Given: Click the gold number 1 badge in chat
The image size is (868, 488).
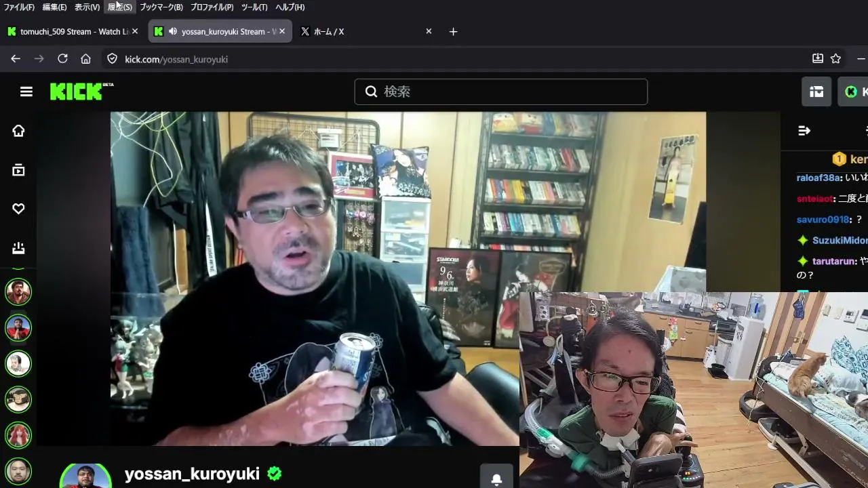Looking at the screenshot, I should 839,159.
